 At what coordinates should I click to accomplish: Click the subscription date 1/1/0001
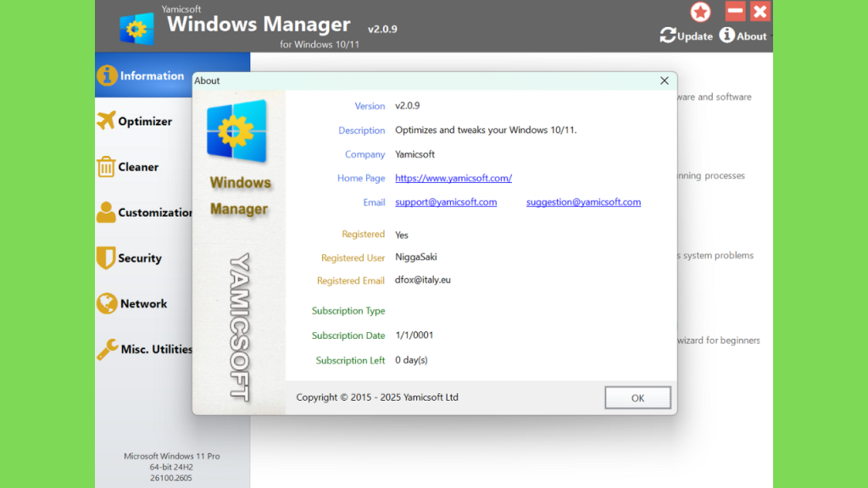coord(414,335)
